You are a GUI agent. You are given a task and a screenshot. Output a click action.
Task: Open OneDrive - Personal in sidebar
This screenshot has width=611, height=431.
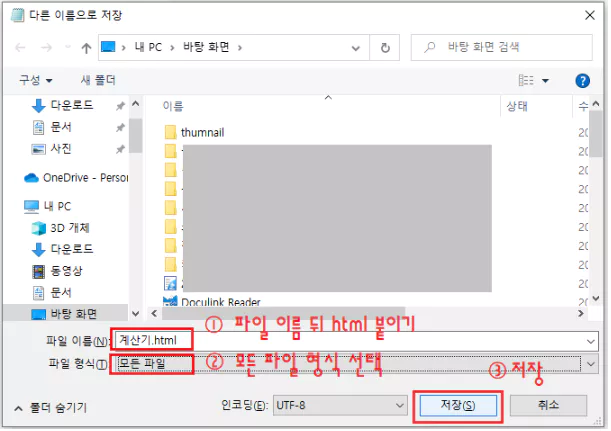(x=76, y=178)
